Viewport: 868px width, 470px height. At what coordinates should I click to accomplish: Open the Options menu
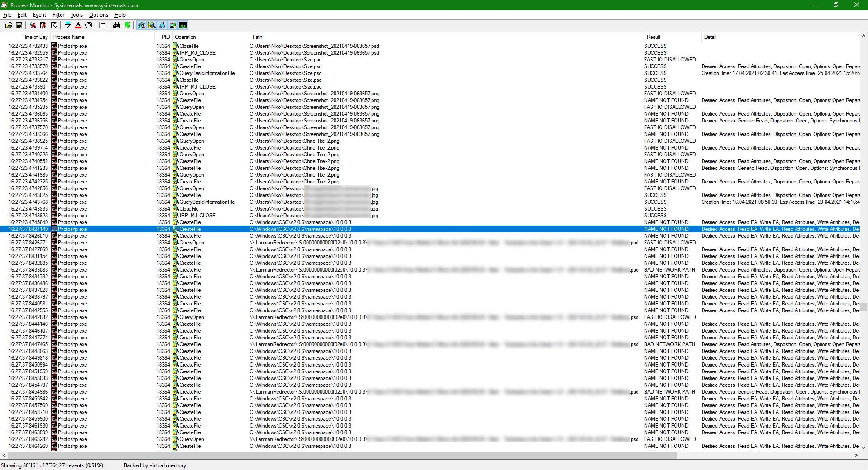[x=99, y=15]
